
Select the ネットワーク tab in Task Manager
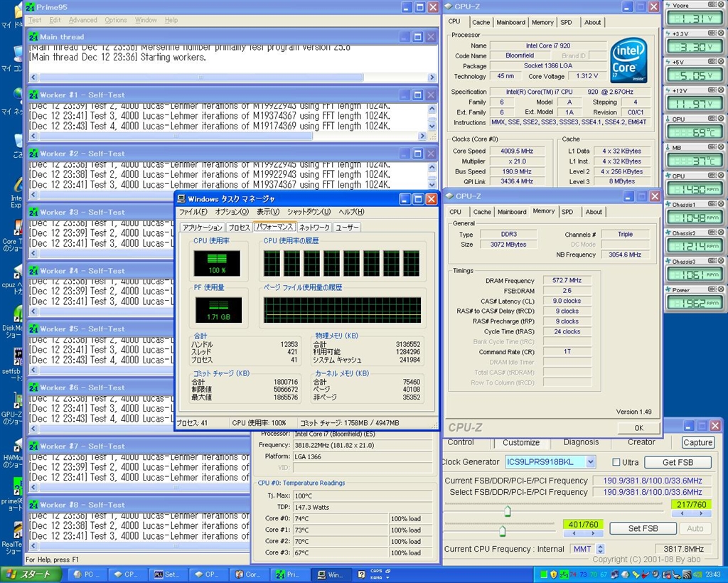tap(314, 228)
